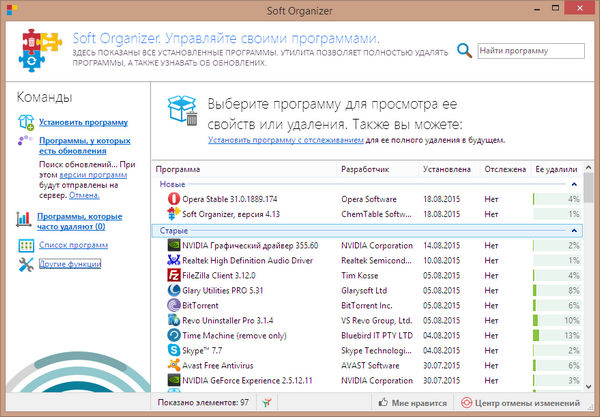The height and width of the screenshot is (417, 600).
Task: Click the purple dots updates icon
Action: tap(25, 140)
